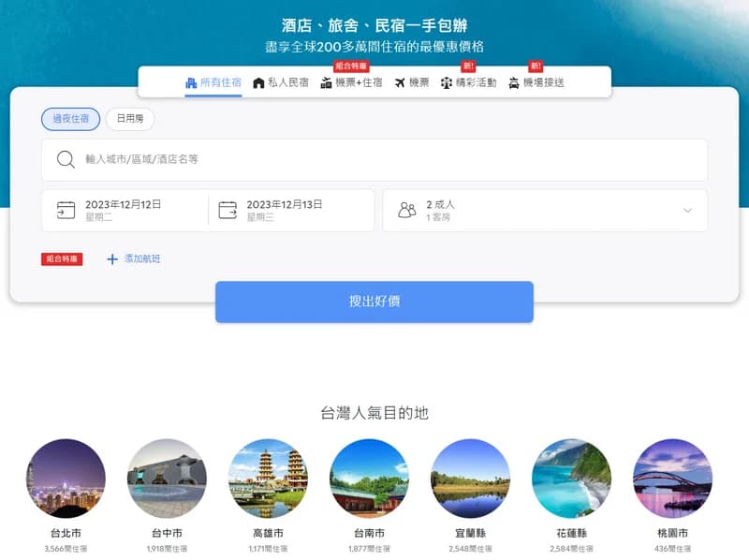Screen dimensions: 749x560
Task: Expand the guests dropdown chevron
Action: (x=688, y=211)
